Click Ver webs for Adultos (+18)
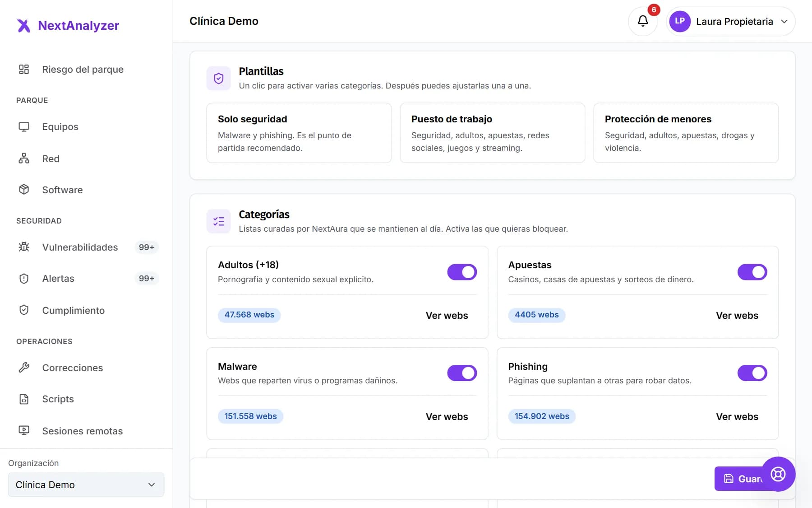This screenshot has width=812, height=508. [447, 315]
